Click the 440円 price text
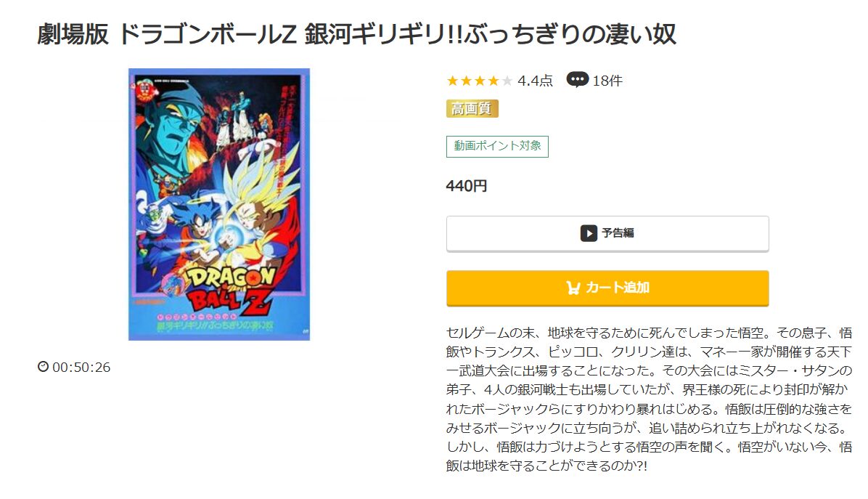The height and width of the screenshot is (499, 868). tap(467, 186)
